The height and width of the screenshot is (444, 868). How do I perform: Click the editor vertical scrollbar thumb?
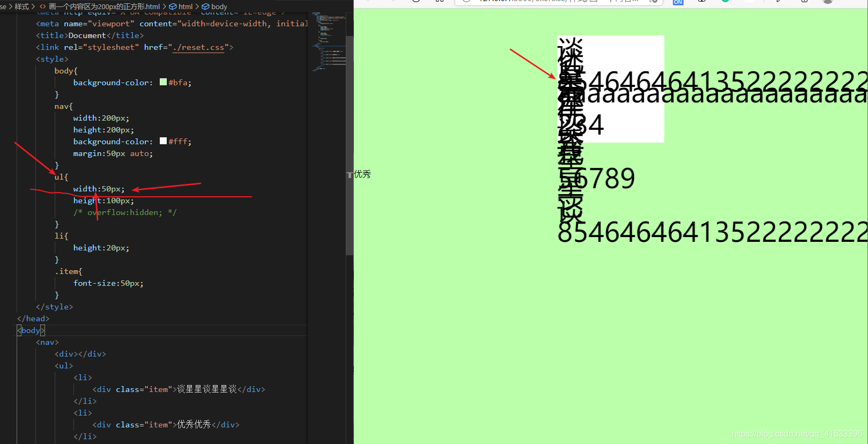[350, 145]
